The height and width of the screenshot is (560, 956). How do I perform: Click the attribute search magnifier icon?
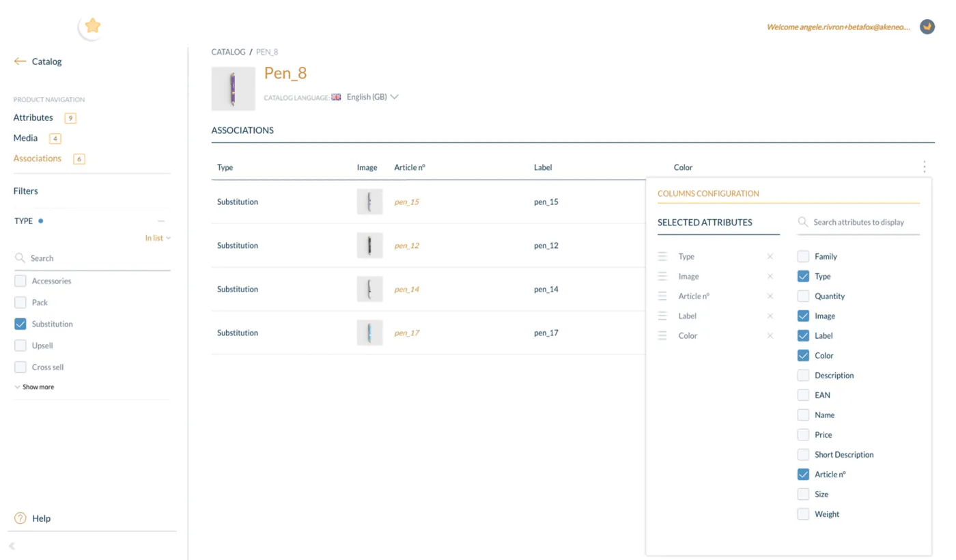[x=803, y=222]
